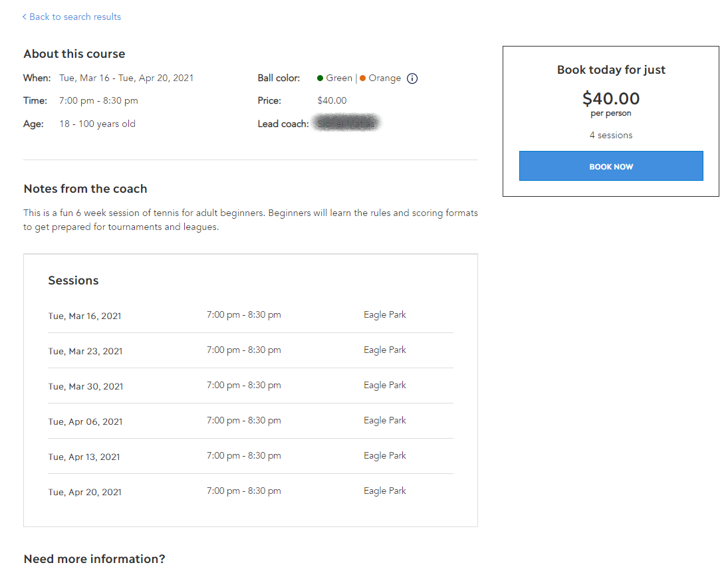Select the Tue, Apr 13, 2021 session
This screenshot has height=569, width=728.
click(84, 456)
